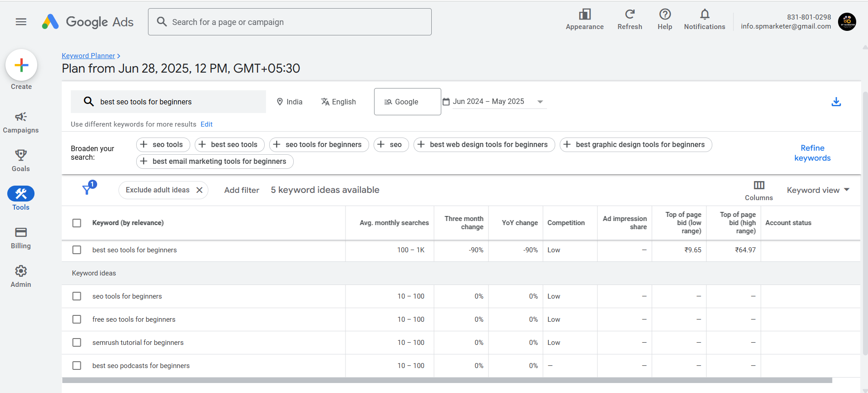Change language English

339,102
